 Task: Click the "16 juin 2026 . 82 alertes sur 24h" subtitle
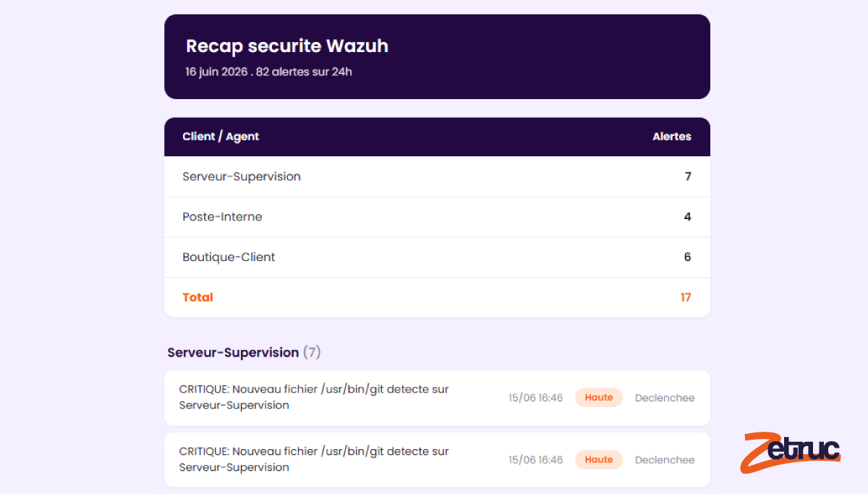[x=269, y=72]
